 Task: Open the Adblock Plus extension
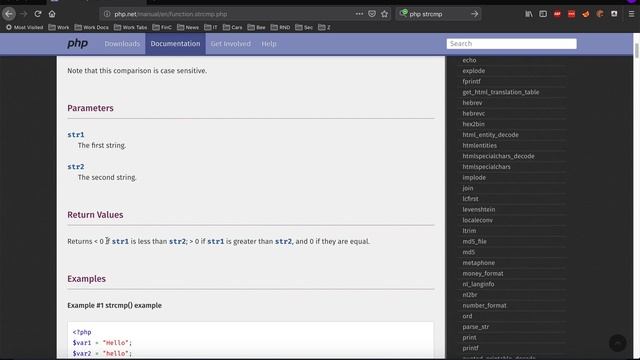[x=557, y=14]
